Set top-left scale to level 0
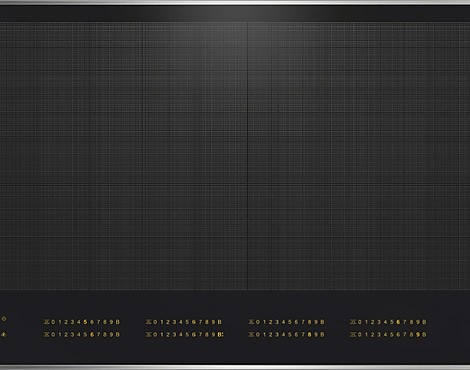This screenshot has width=470, height=370. (53, 322)
